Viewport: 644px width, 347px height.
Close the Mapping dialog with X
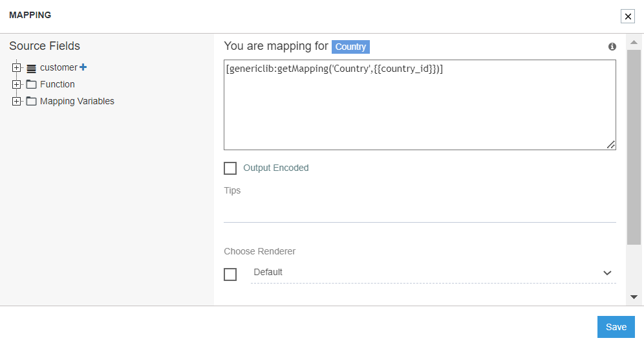(627, 17)
